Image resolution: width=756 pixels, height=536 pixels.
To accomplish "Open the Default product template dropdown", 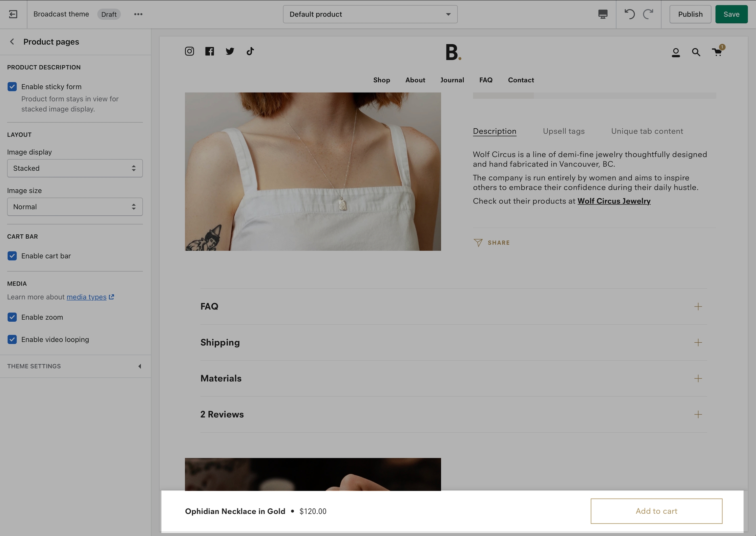I will tap(370, 14).
